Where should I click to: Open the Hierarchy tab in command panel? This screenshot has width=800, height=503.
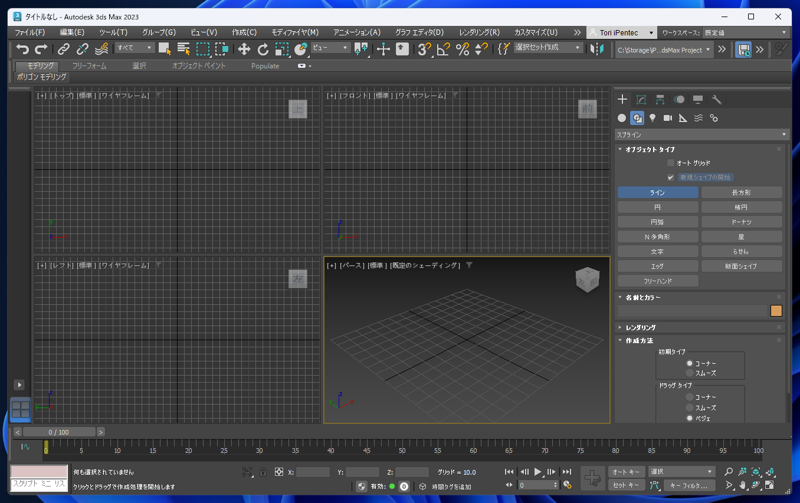pyautogui.click(x=660, y=99)
